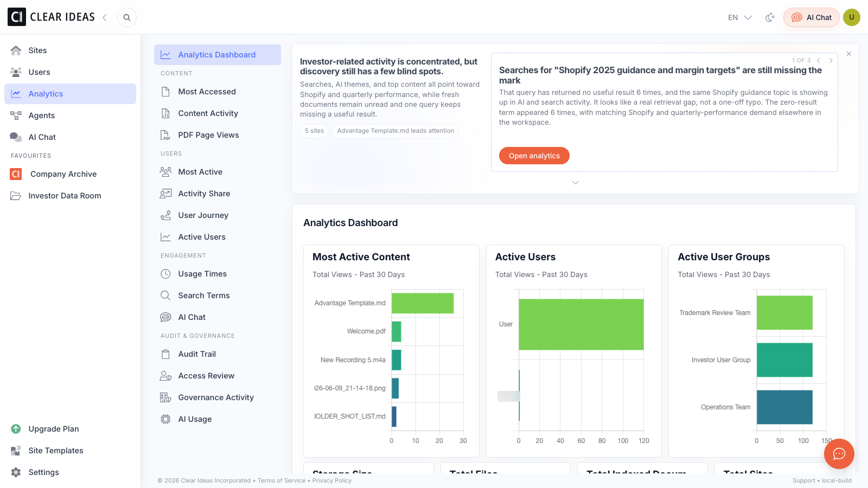Click the Upgrade Plan arrow icon

16,429
